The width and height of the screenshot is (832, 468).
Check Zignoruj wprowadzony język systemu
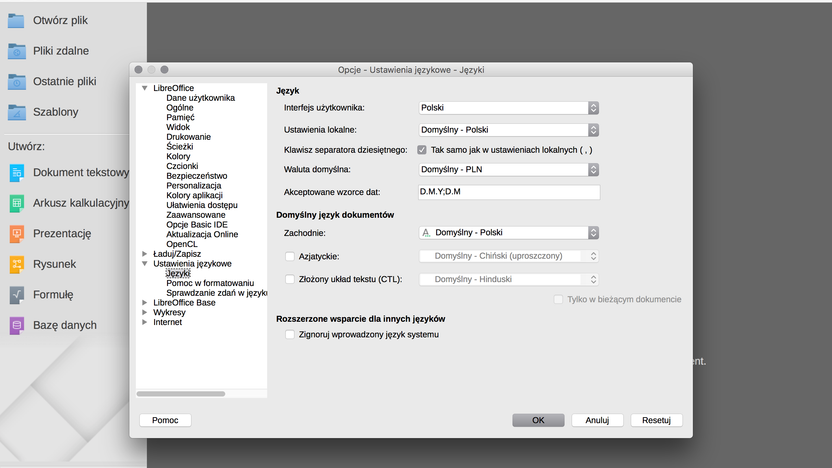(290, 335)
